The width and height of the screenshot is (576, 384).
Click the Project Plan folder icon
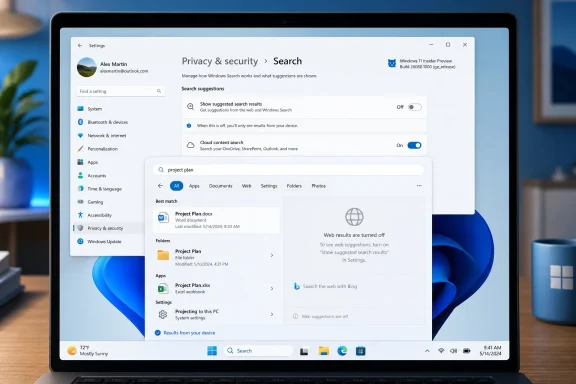163,255
